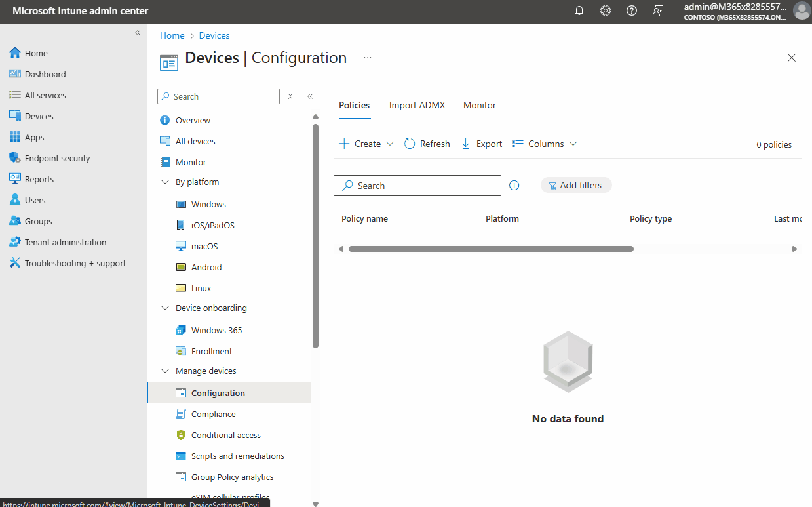Go to Home breadcrumb link
This screenshot has height=507, width=812.
(172, 35)
